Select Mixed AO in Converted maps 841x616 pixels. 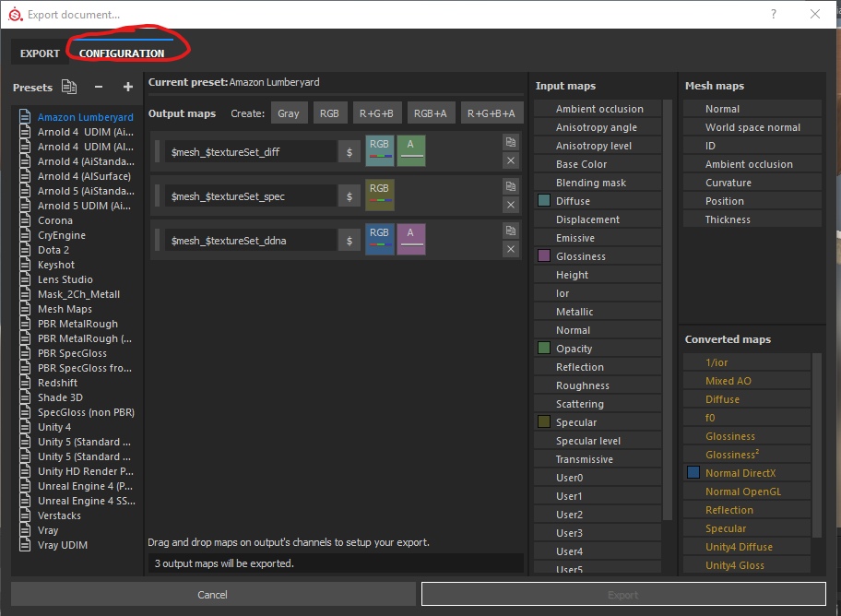[x=747, y=381]
